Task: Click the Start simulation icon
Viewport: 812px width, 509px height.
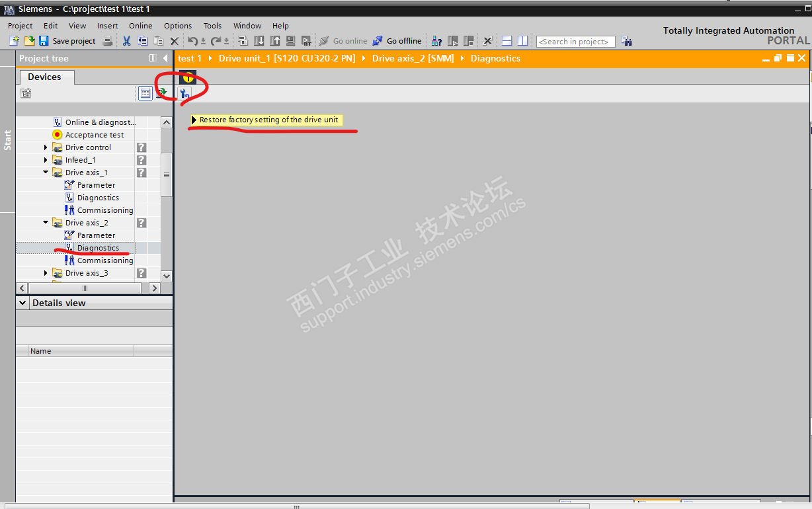Action: click(291, 41)
